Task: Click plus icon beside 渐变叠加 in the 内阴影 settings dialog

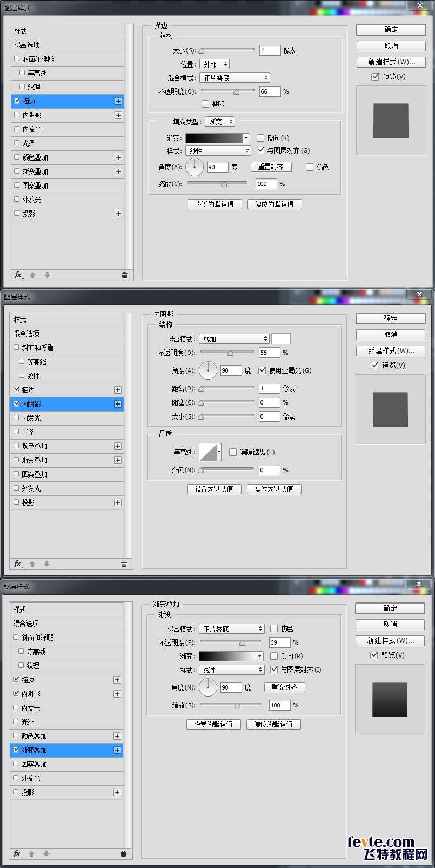Action: pos(118,460)
